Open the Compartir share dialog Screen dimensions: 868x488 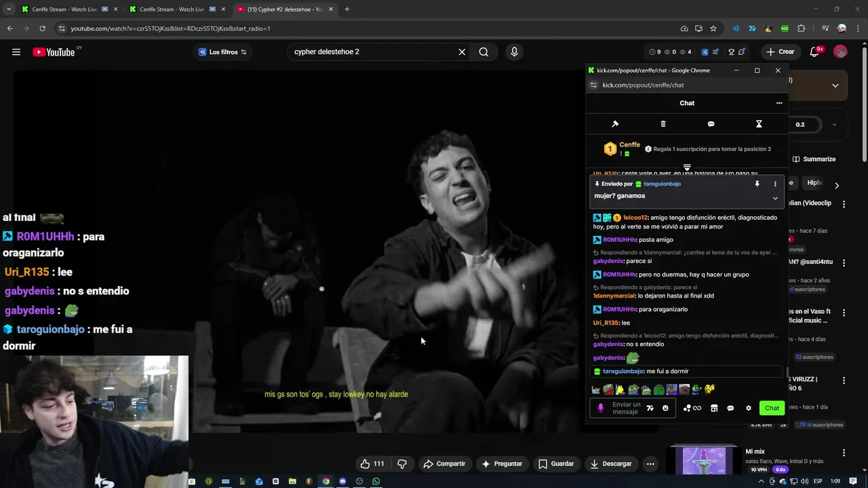tap(444, 464)
